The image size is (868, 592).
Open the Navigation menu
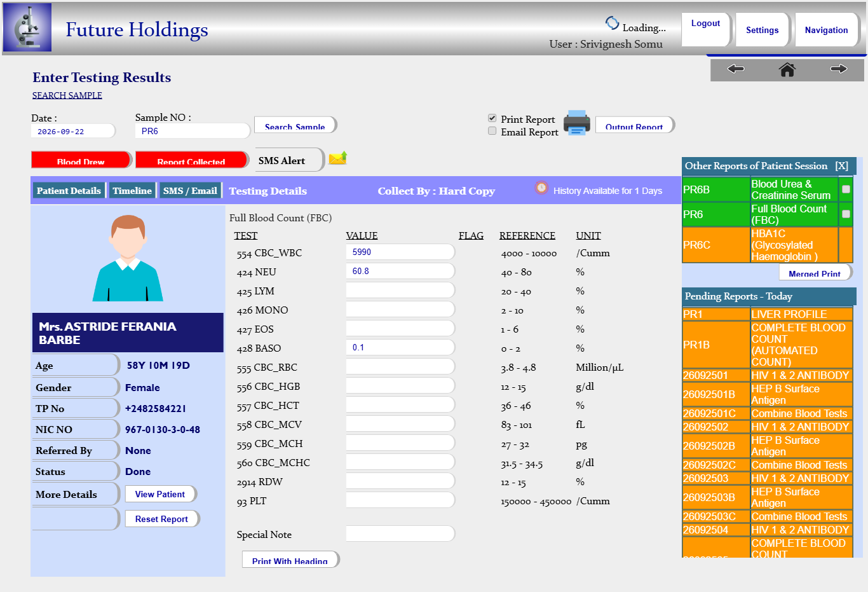click(x=826, y=30)
